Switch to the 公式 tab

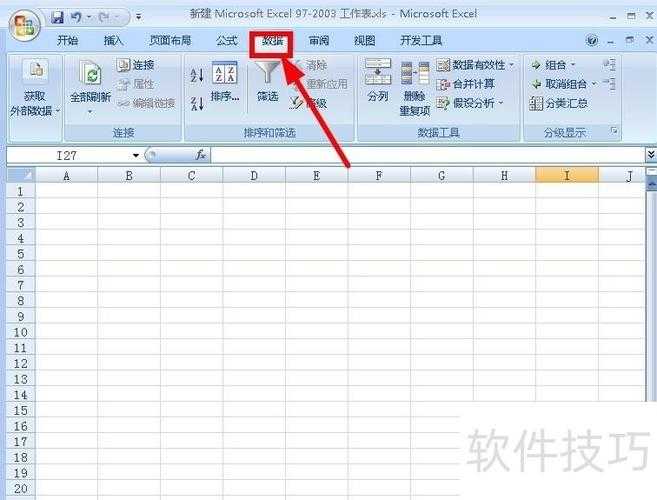pos(226,40)
